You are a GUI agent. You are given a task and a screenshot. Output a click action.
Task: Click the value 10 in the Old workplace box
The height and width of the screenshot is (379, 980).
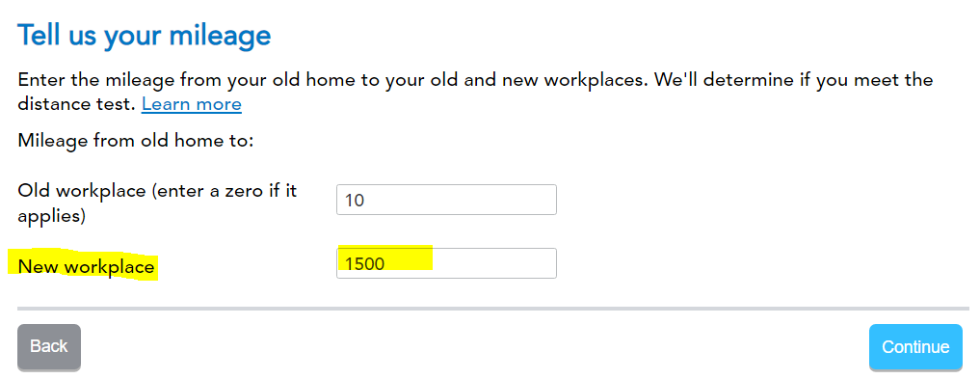point(355,201)
